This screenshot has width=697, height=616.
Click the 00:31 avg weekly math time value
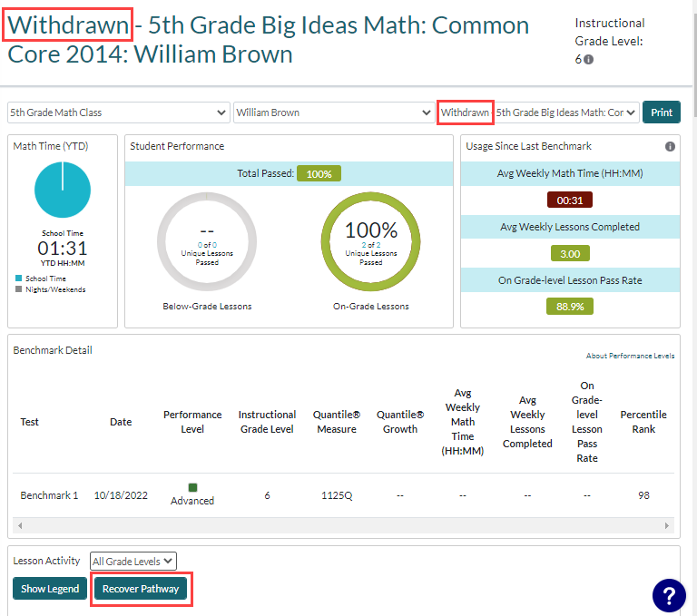coord(570,200)
